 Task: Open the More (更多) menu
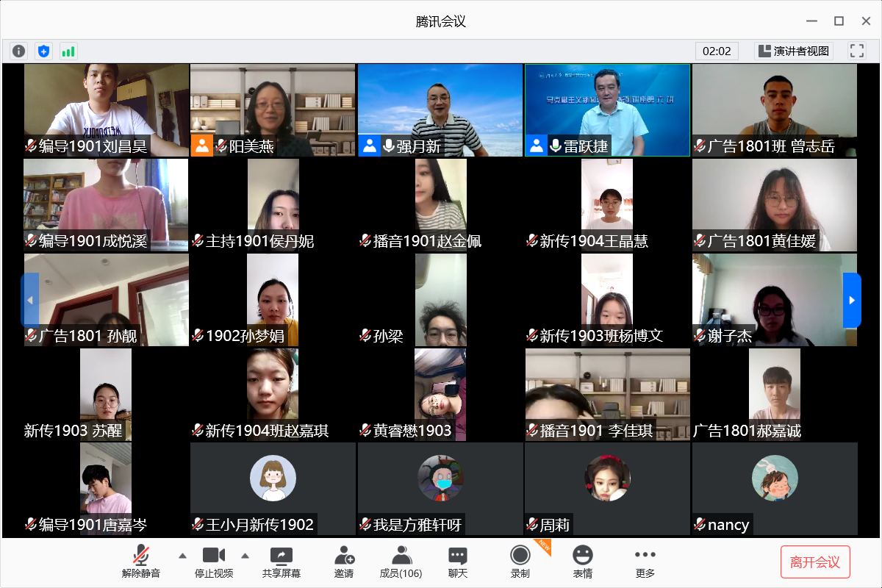click(645, 562)
